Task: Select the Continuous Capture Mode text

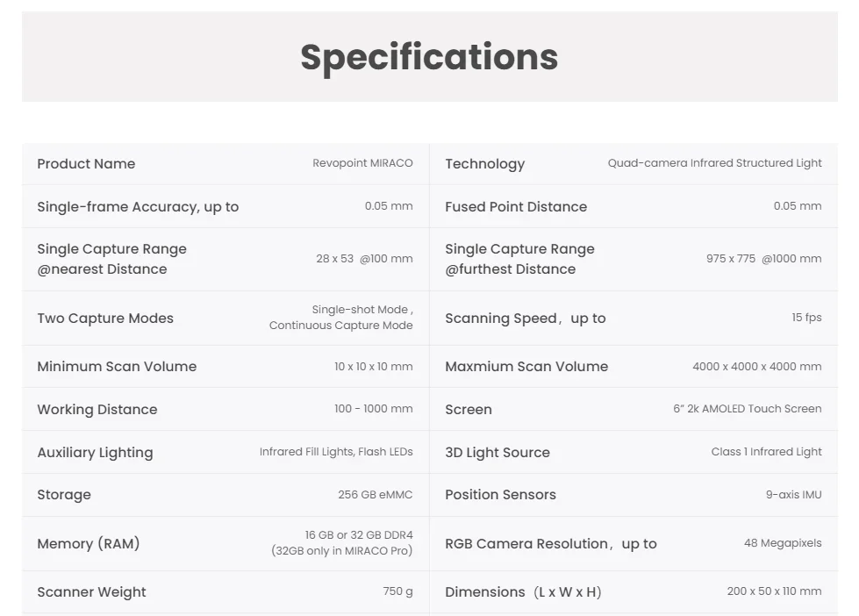Action: pyautogui.click(x=340, y=326)
